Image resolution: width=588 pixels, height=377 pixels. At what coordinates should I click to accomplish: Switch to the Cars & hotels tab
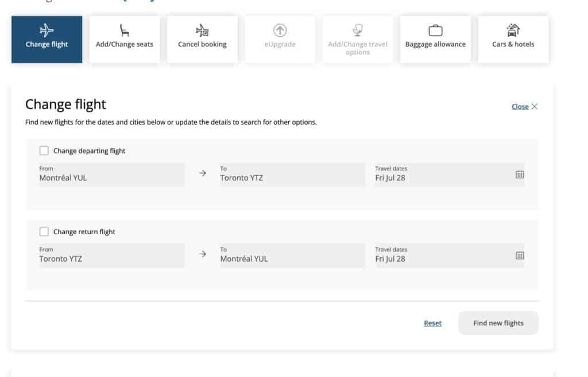point(513,39)
